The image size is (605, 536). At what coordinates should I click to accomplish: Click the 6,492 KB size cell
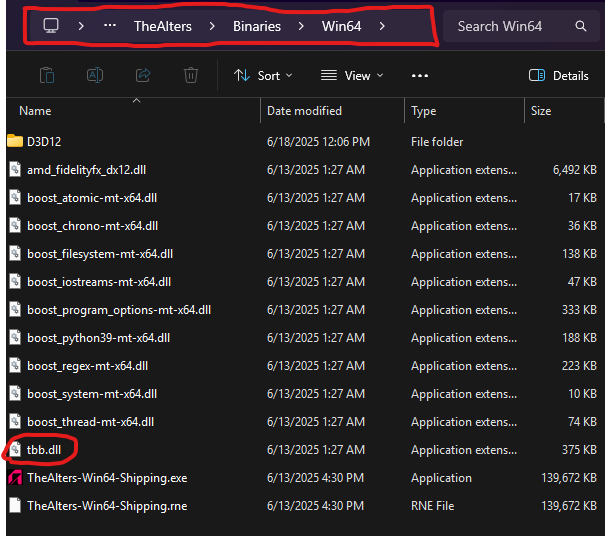575,170
